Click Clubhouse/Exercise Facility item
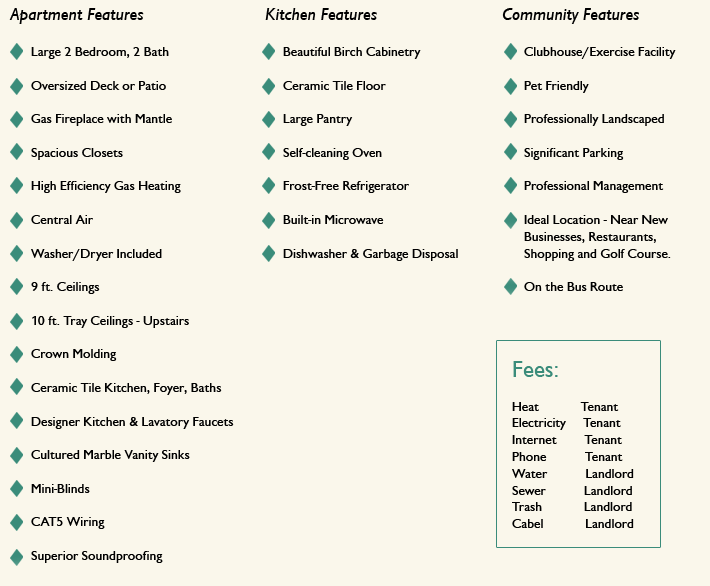Image resolution: width=710 pixels, height=586 pixels. point(600,52)
